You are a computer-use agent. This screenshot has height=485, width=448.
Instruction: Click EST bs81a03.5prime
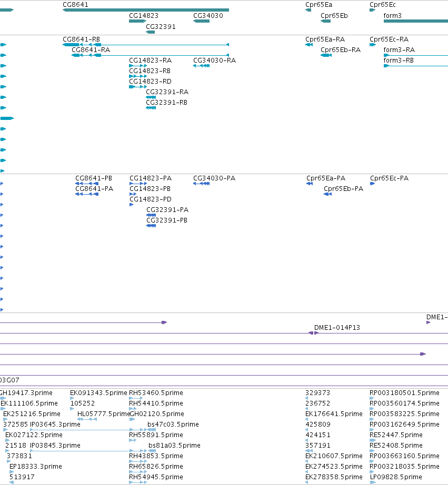coord(152,451)
